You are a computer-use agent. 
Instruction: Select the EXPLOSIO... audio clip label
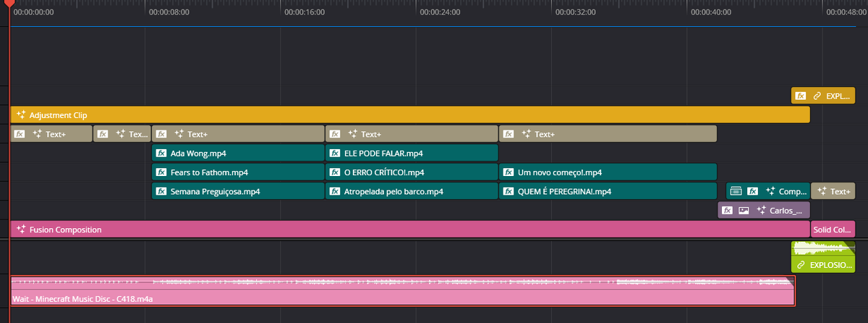point(831,265)
